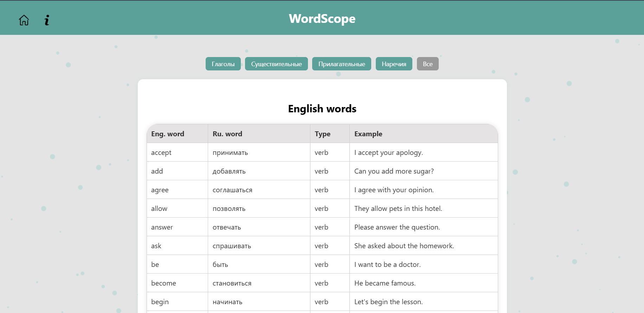The height and width of the screenshot is (313, 644).
Task: Open the info icon
Action: (47, 20)
